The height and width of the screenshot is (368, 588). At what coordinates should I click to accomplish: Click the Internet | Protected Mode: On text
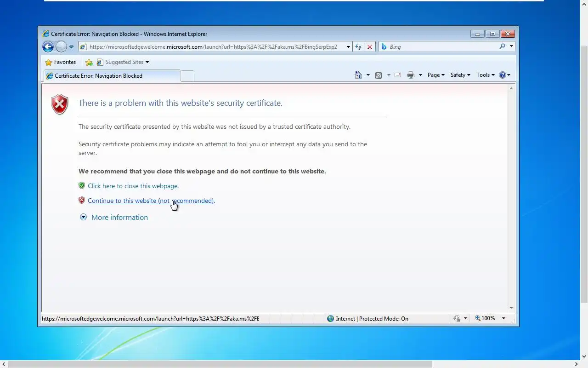[x=372, y=318]
